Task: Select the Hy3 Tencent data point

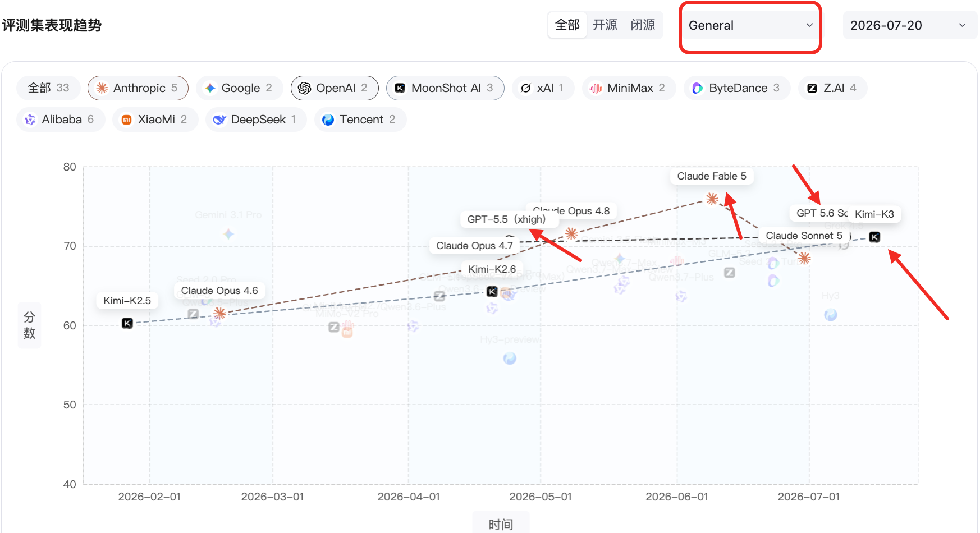Action: [x=831, y=315]
